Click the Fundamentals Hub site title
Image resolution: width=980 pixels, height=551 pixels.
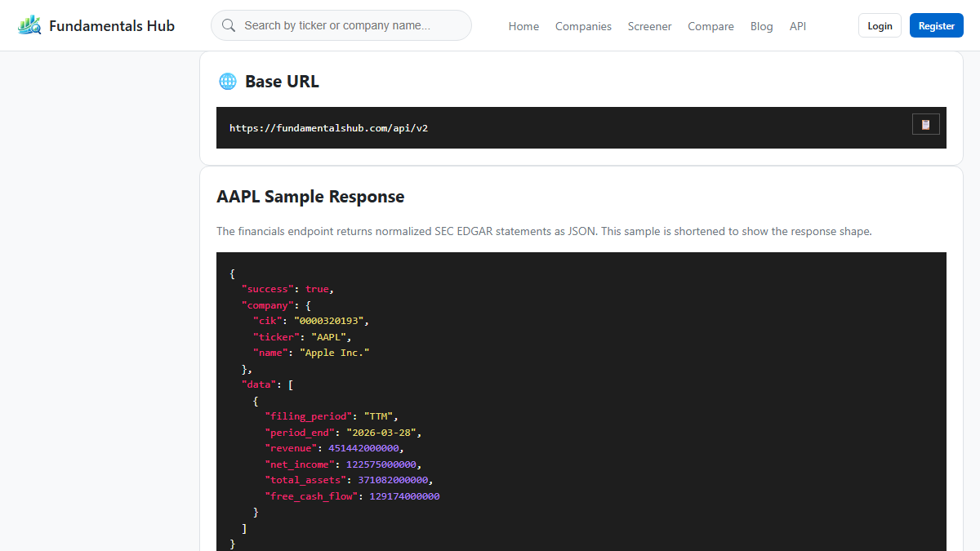(x=112, y=25)
